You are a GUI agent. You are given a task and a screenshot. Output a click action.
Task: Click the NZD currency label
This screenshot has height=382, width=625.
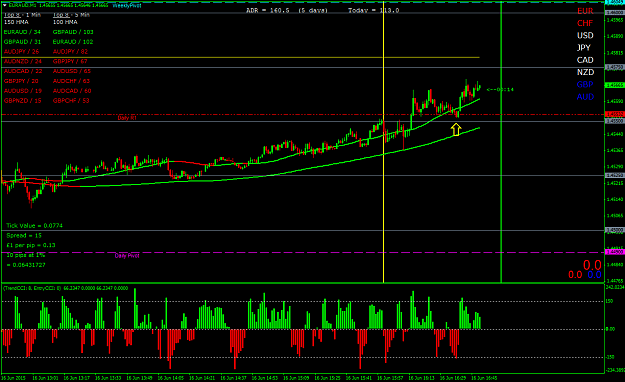pyautogui.click(x=586, y=72)
